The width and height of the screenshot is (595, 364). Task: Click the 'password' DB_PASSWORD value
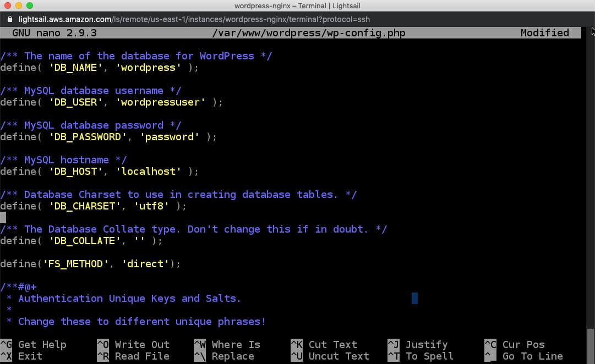click(170, 136)
